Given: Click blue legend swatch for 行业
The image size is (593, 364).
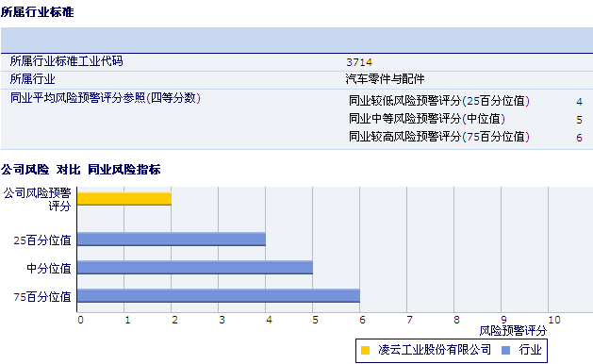Looking at the screenshot, I should [505, 351].
